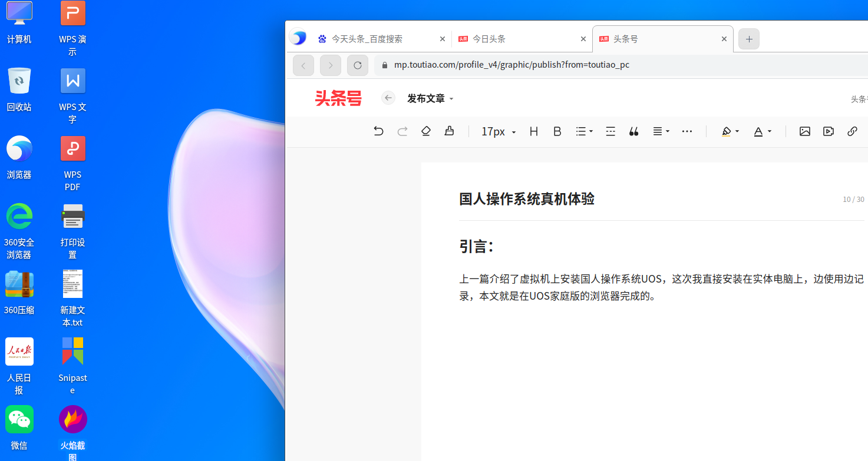
Task: Insert image using picture icon
Action: [x=805, y=131]
